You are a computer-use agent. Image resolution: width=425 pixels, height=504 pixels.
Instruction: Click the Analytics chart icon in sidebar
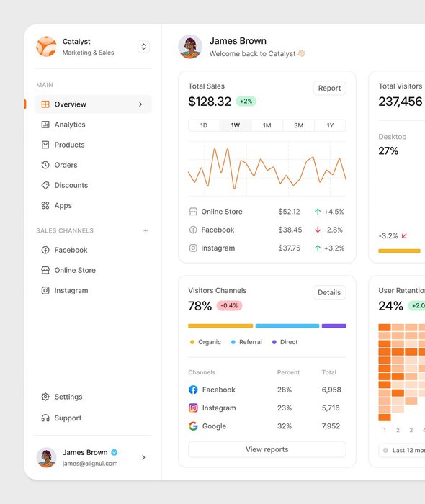[x=45, y=125]
